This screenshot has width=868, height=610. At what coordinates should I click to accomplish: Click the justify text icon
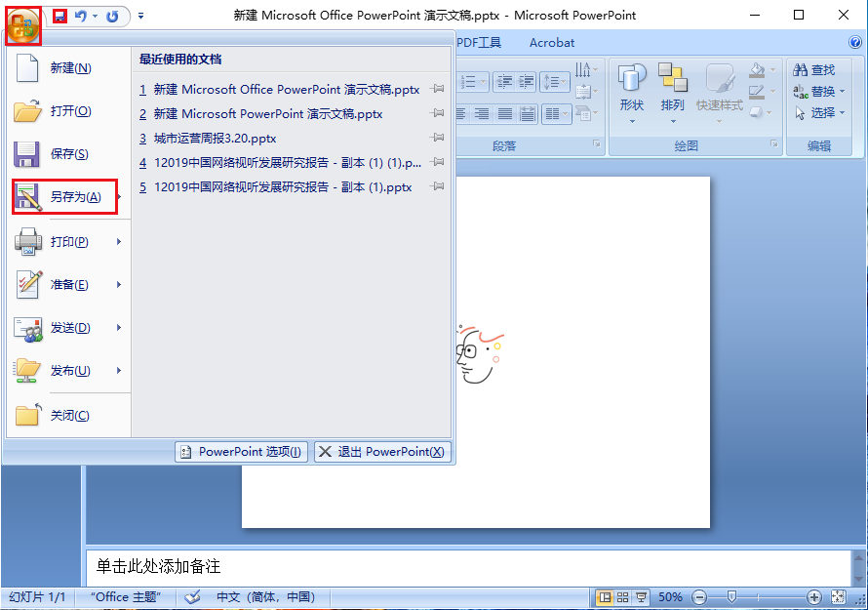pos(505,114)
